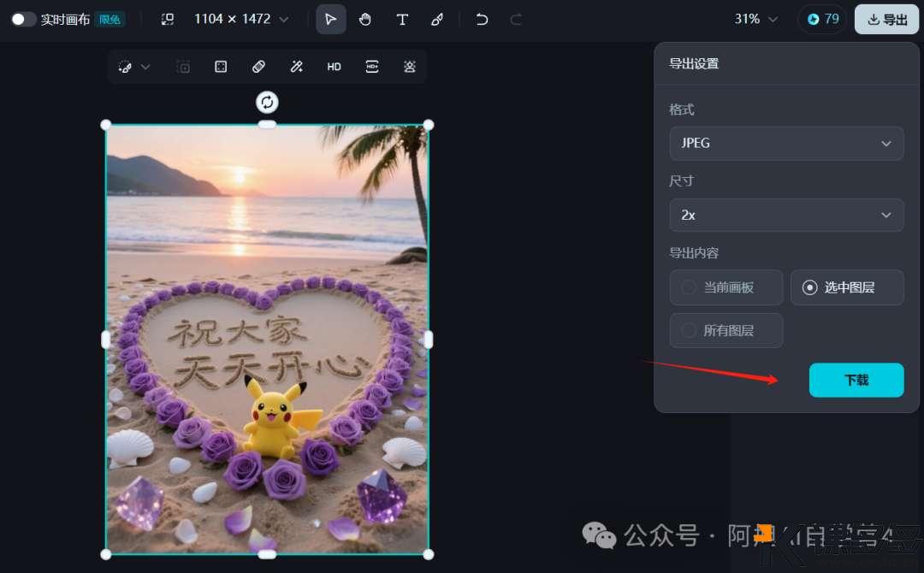The image size is (924, 573).
Task: Click the AI inpaint brush icon in image toolbar
Action: [125, 67]
